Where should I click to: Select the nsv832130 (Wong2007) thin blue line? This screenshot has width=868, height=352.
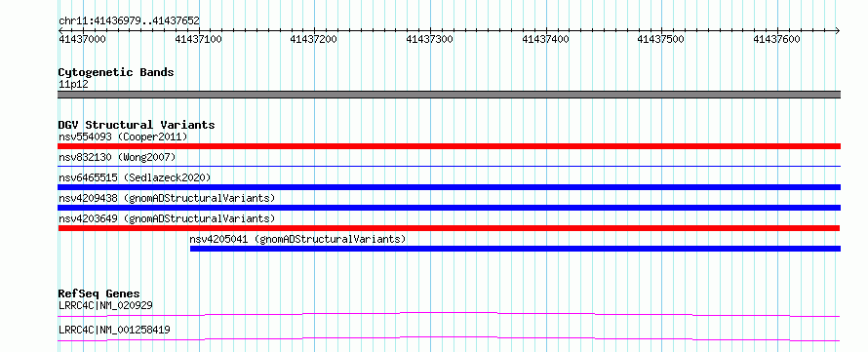(x=449, y=166)
